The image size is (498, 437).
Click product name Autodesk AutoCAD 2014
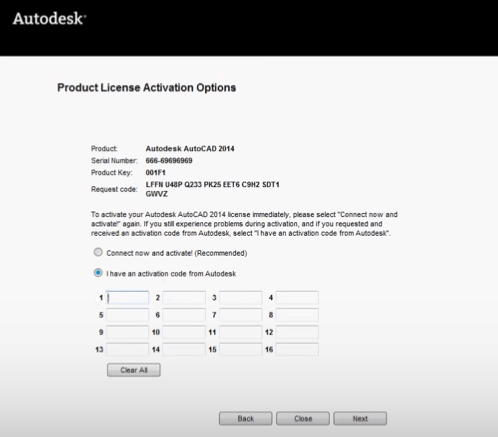pyautogui.click(x=190, y=149)
